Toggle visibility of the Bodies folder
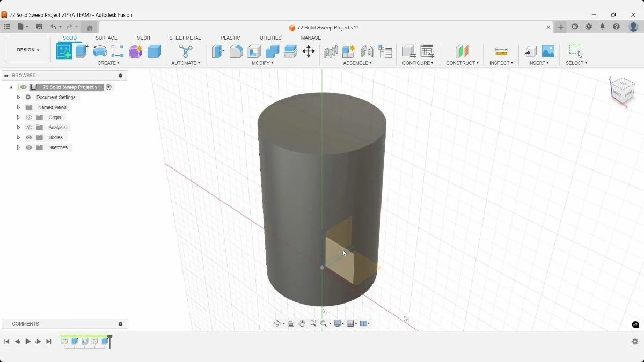This screenshot has width=644, height=362. click(x=29, y=137)
